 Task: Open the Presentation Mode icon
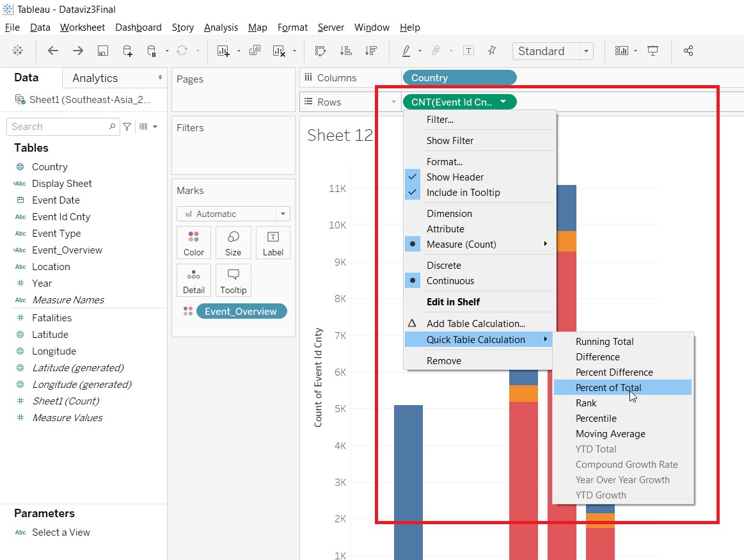(x=653, y=51)
